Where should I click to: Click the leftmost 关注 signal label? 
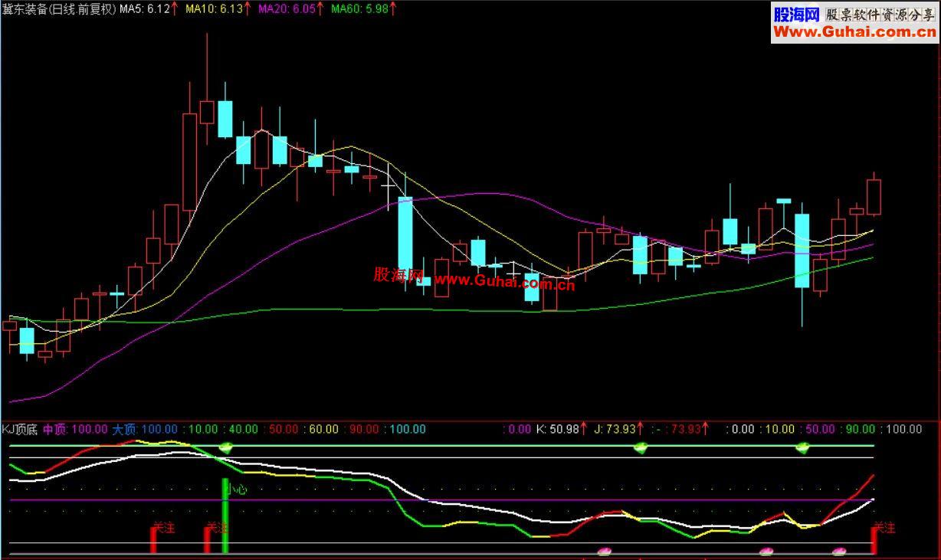point(165,528)
